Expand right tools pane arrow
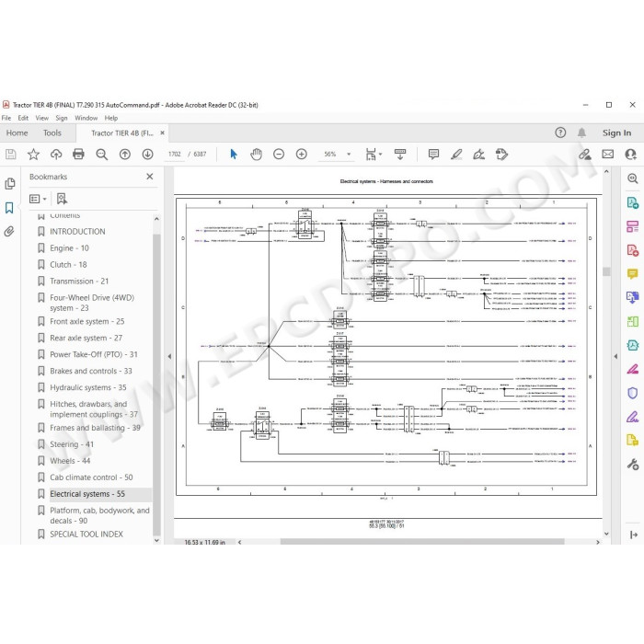The height and width of the screenshot is (644, 644). [615, 357]
